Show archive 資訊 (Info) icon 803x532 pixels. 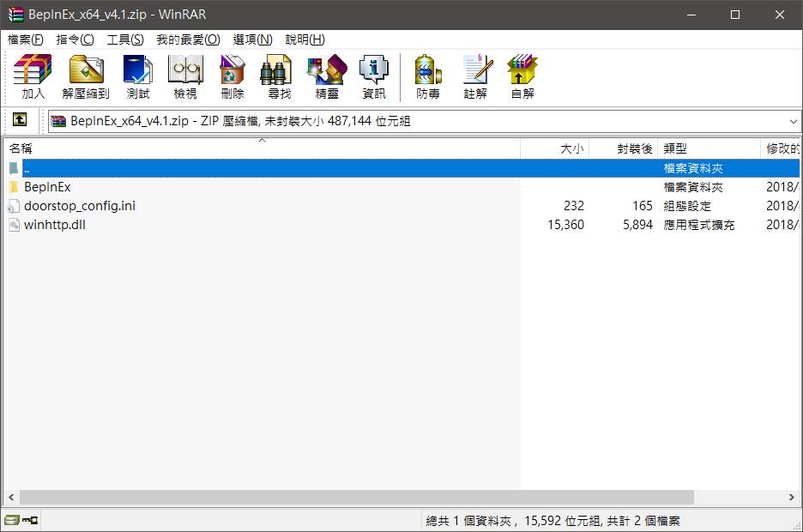click(374, 76)
